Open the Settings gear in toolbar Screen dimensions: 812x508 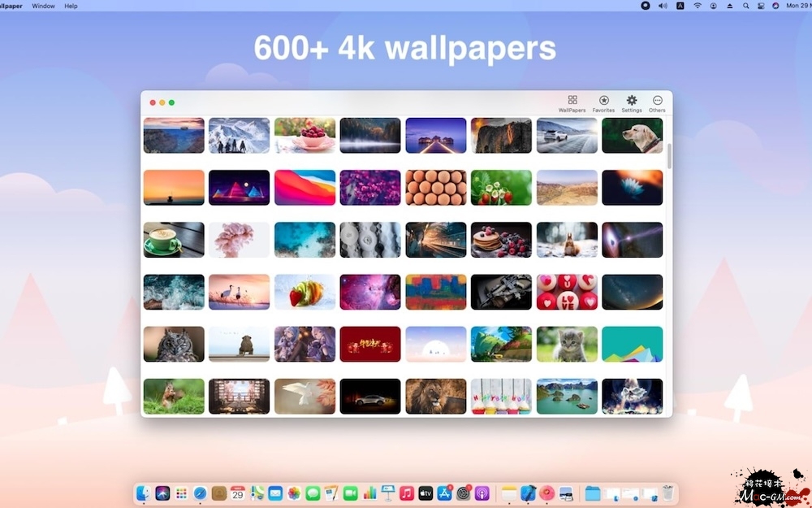tap(631, 103)
